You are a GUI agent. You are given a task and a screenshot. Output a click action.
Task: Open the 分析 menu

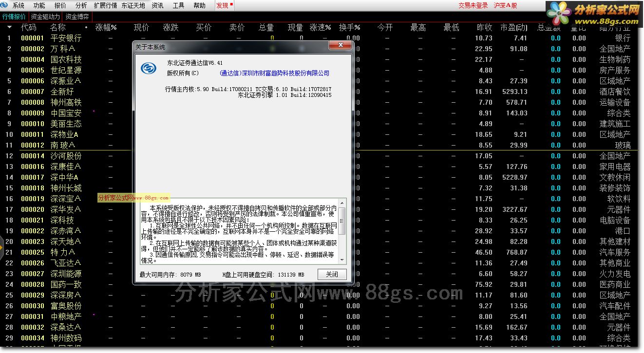pos(81,6)
